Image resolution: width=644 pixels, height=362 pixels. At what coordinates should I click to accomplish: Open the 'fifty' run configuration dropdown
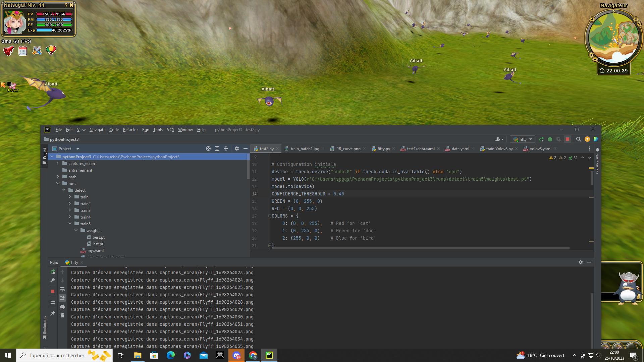523,139
